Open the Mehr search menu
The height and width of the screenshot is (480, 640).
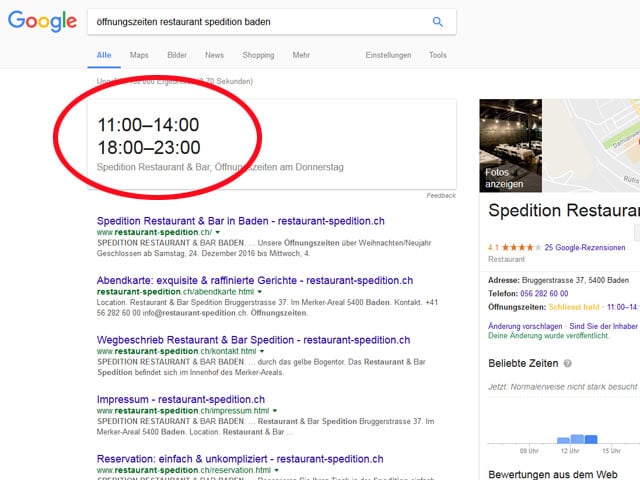[x=301, y=55]
